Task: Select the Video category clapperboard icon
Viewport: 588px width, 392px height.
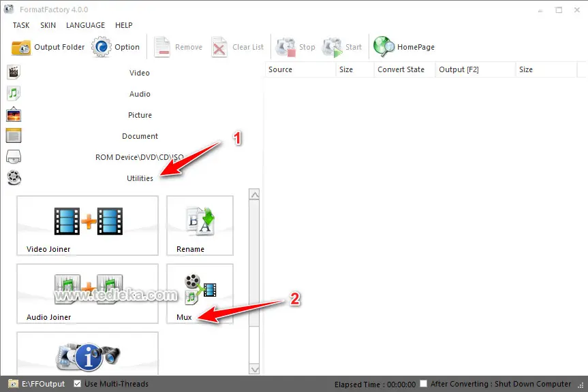Action: tap(14, 72)
